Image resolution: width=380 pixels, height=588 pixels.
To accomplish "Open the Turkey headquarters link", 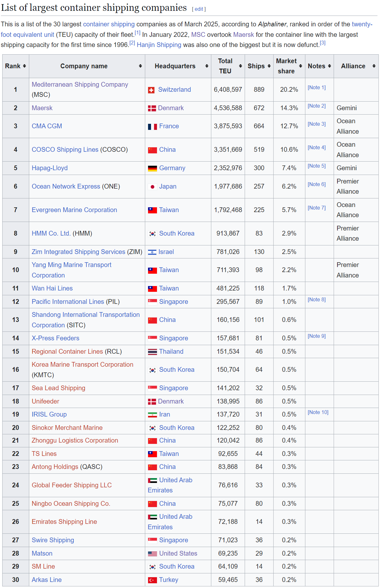I will [169, 580].
